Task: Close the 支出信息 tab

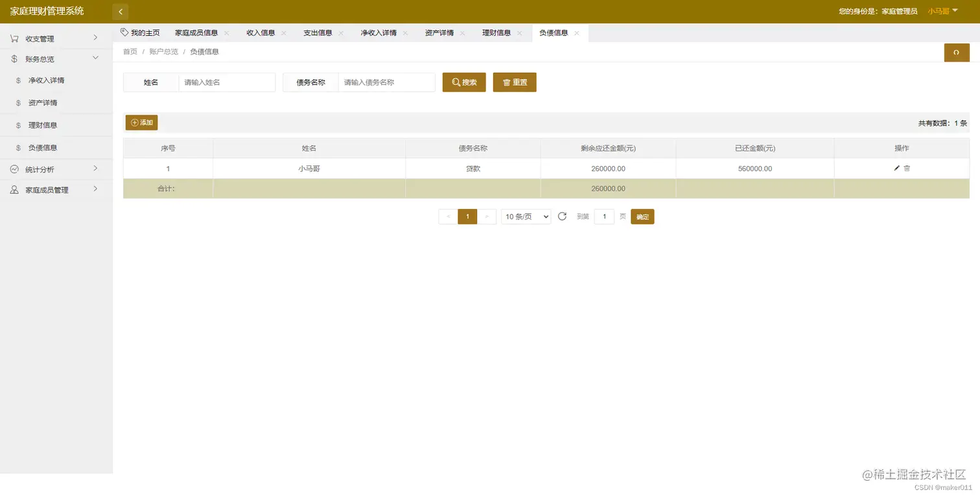Action: (x=341, y=33)
